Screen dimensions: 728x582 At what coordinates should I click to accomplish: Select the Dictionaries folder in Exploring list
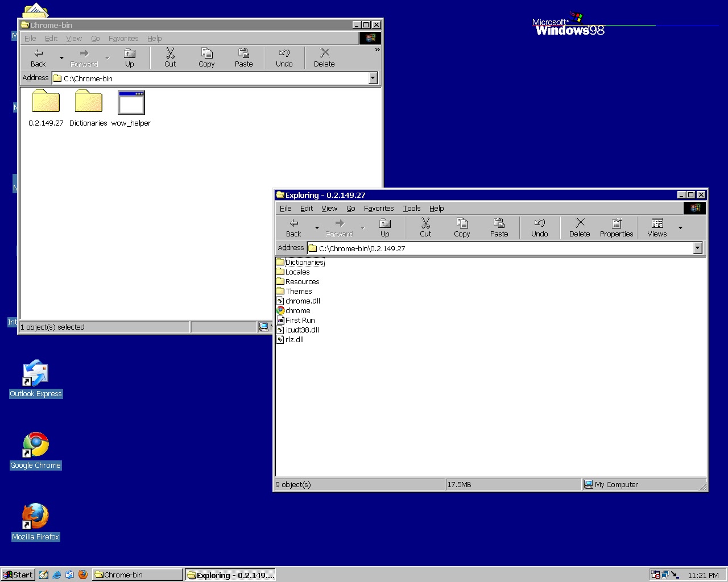(300, 263)
